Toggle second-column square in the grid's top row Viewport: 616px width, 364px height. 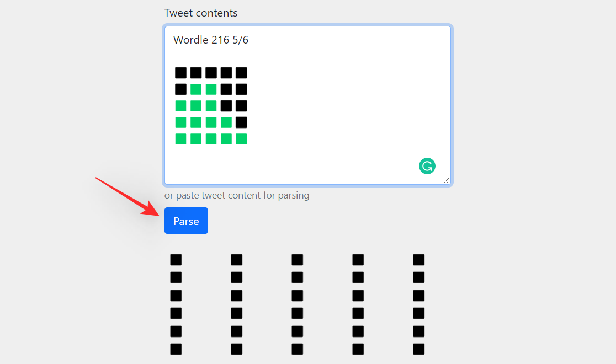click(x=237, y=260)
